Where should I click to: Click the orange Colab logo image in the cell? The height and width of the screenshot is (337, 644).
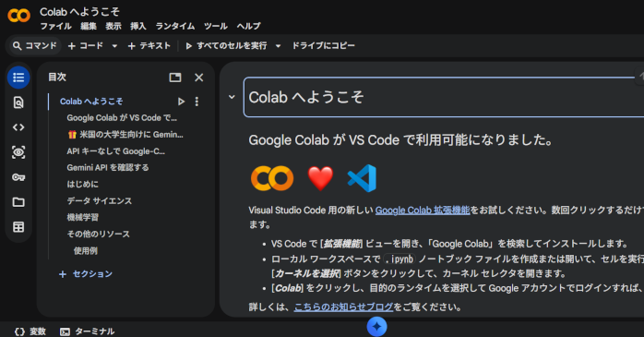click(272, 178)
